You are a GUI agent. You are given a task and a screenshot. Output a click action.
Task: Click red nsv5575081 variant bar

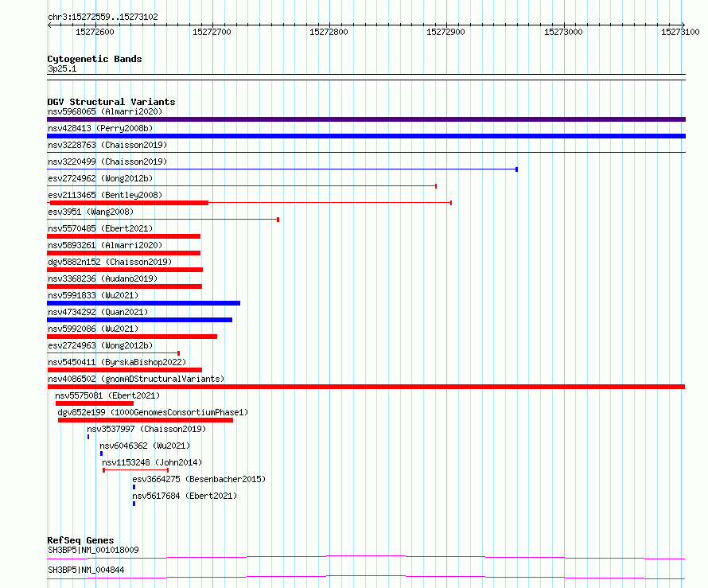(95, 403)
